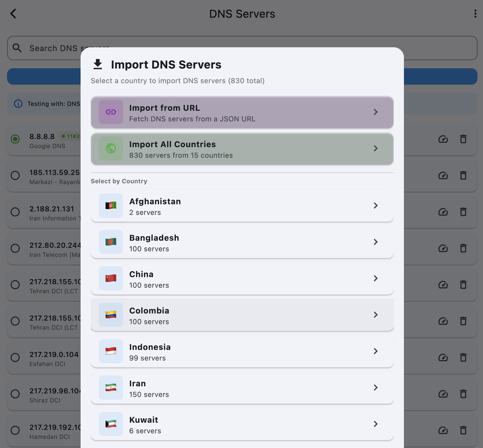Choose Kuwait with 6 servers

pos(242,424)
